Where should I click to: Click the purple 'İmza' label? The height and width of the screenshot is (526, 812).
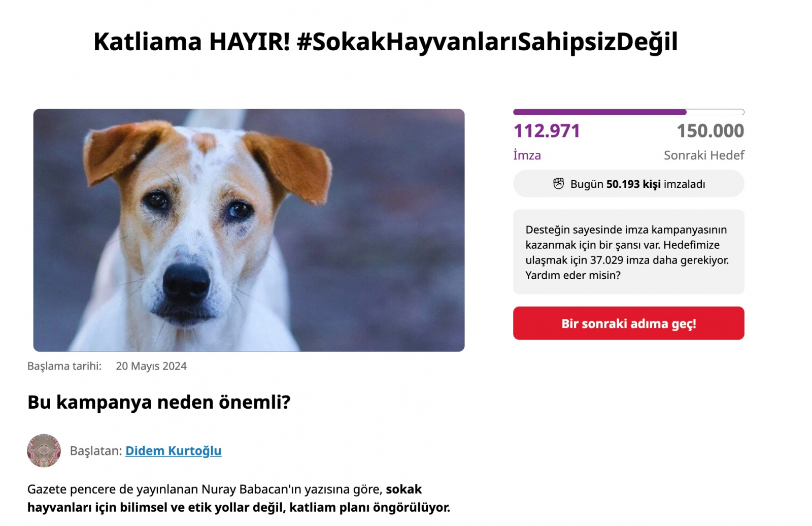527,155
